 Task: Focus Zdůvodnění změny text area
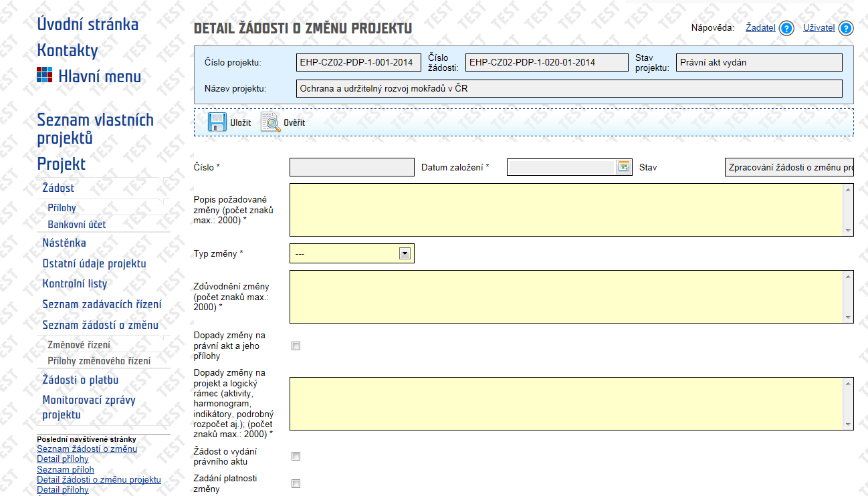point(566,297)
